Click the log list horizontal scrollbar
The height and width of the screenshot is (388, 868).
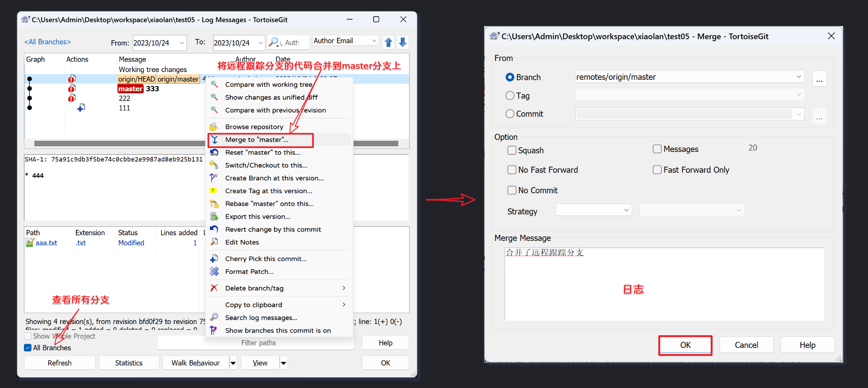tap(216, 143)
